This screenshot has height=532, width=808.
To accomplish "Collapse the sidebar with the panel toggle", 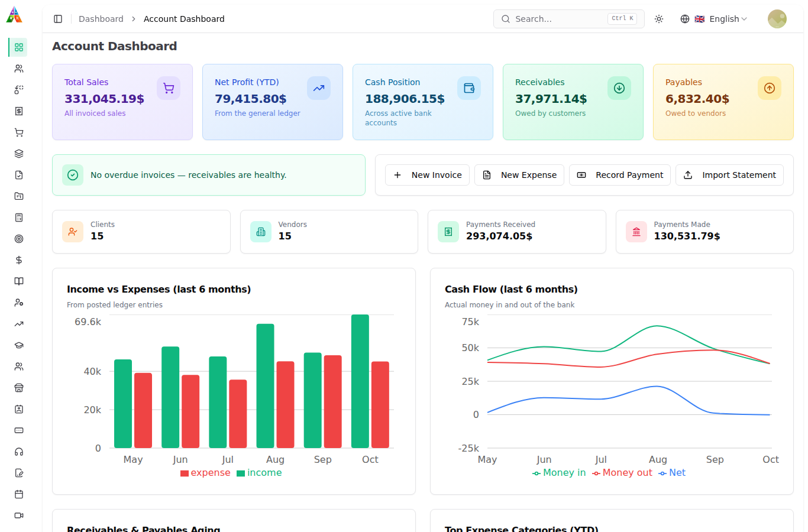I will pyautogui.click(x=58, y=19).
